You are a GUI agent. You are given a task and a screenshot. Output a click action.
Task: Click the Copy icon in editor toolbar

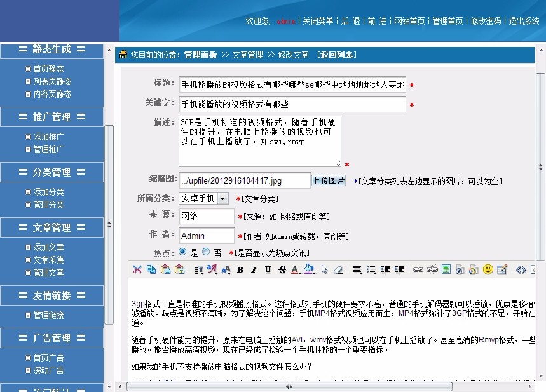point(151,269)
